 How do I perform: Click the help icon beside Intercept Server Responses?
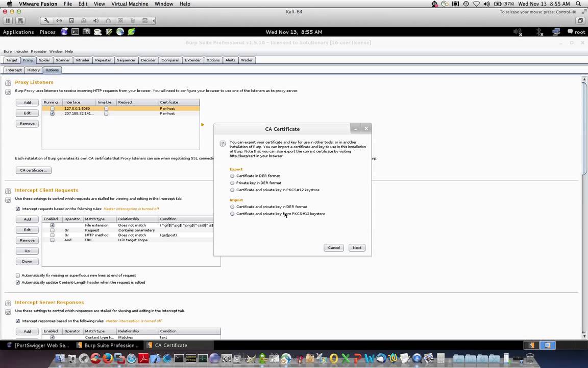coord(8,303)
